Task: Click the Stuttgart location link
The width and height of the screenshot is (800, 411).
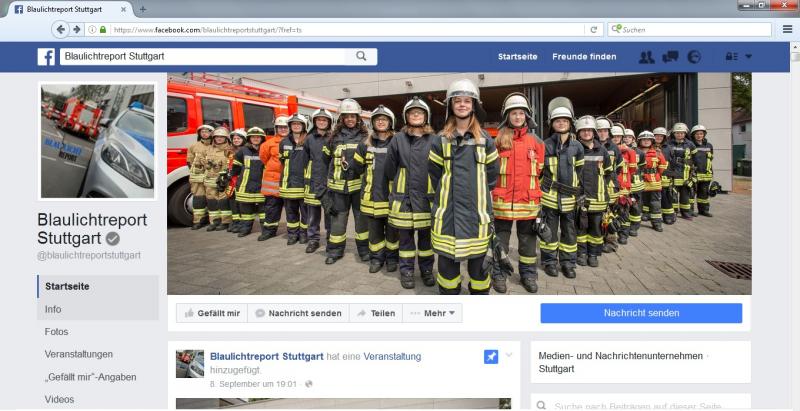Action: click(x=557, y=369)
